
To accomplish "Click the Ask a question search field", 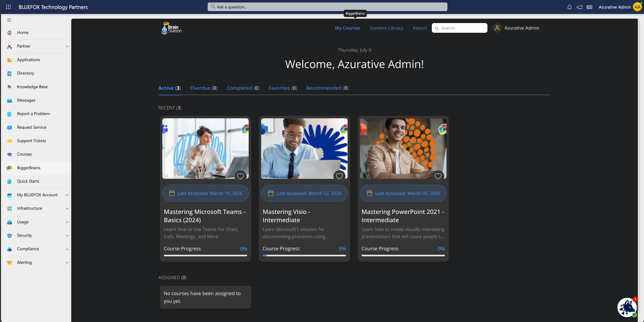I will tap(327, 7).
